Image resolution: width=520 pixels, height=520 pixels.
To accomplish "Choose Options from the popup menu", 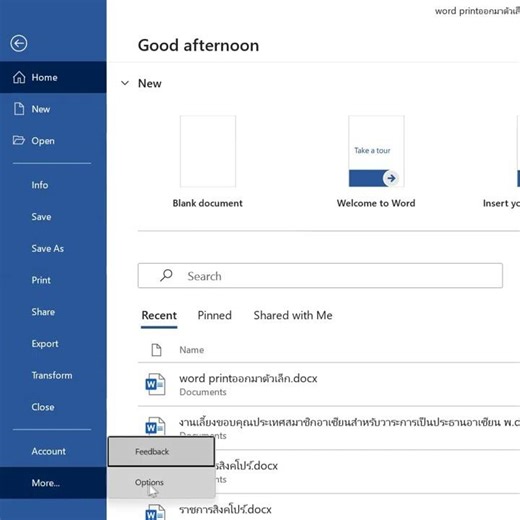I will click(x=161, y=482).
